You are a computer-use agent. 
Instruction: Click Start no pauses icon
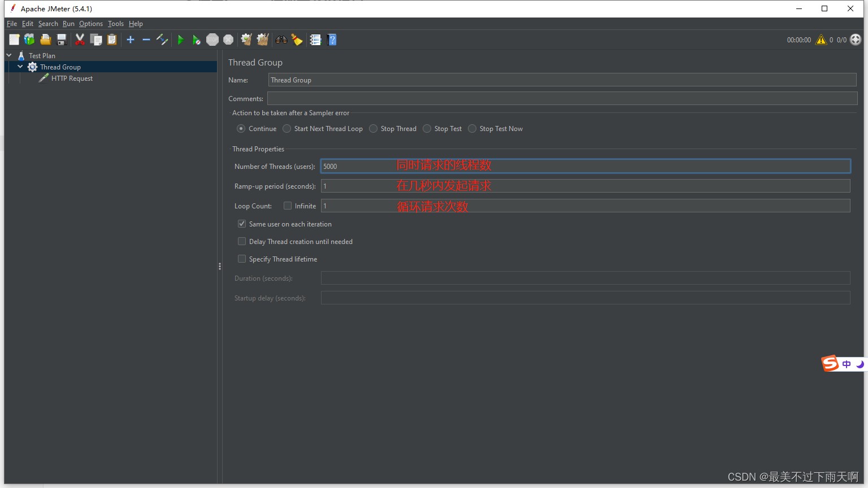pyautogui.click(x=196, y=40)
